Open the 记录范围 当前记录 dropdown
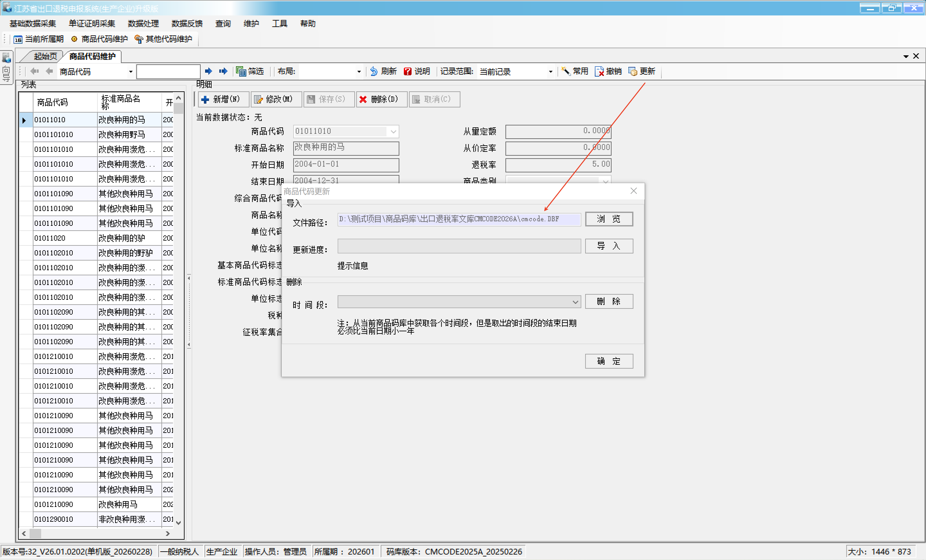This screenshot has width=926, height=560. click(550, 71)
